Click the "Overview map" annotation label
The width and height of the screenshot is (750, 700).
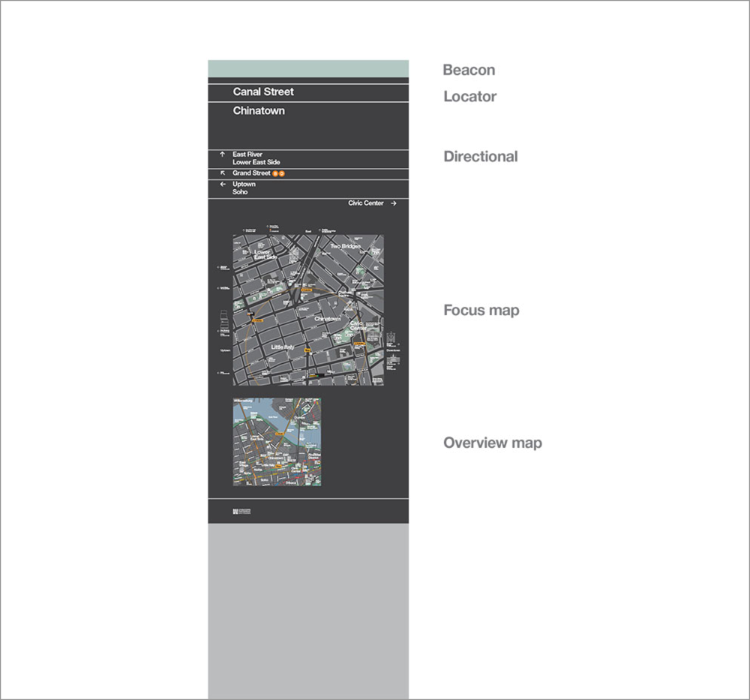click(x=493, y=443)
